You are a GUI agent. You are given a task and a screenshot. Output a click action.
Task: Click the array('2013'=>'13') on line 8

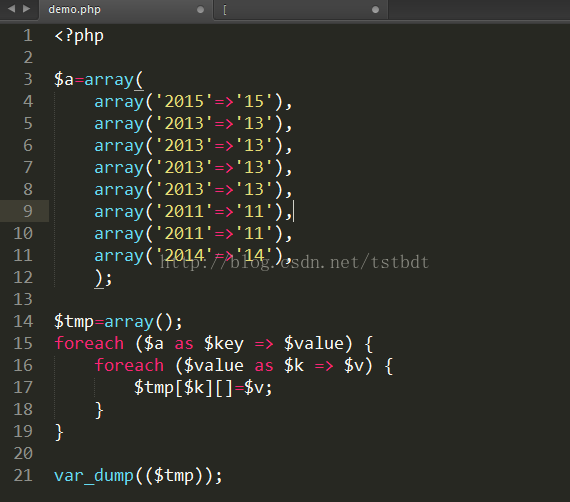pyautogui.click(x=193, y=190)
